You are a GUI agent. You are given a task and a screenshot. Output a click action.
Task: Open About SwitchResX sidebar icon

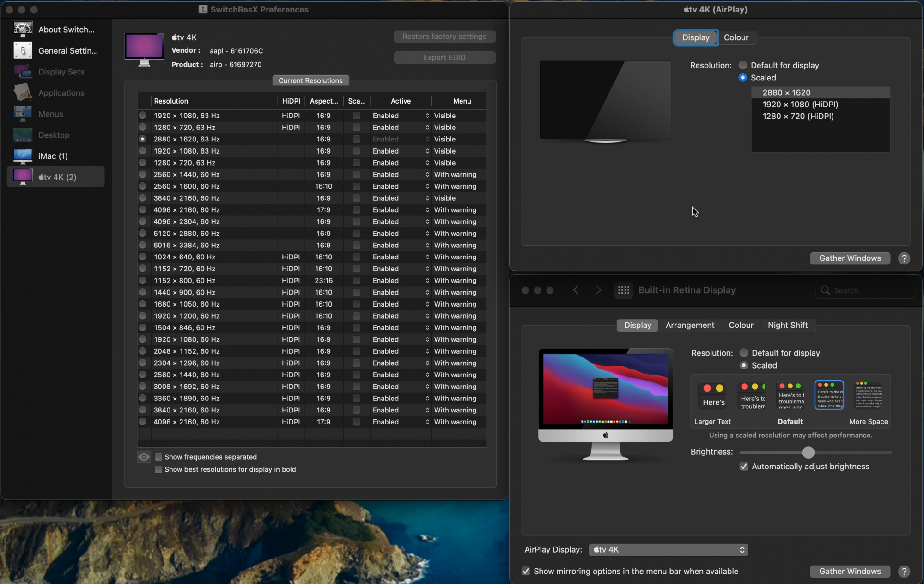coord(23,29)
